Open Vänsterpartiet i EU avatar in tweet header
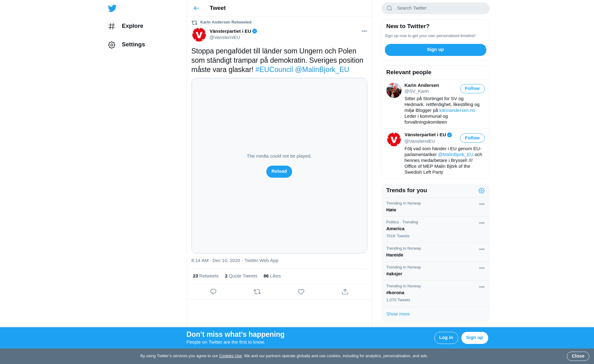The height and width of the screenshot is (364, 594). point(199,35)
